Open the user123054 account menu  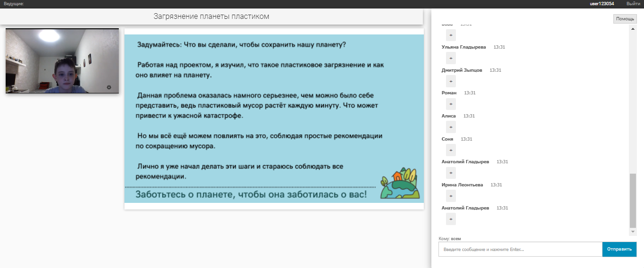pyautogui.click(x=602, y=4)
